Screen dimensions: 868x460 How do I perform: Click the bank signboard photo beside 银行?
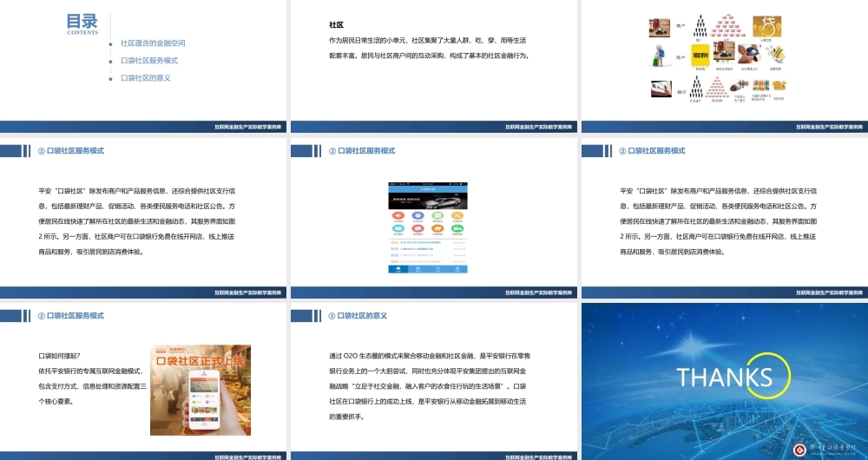pyautogui.click(x=661, y=89)
